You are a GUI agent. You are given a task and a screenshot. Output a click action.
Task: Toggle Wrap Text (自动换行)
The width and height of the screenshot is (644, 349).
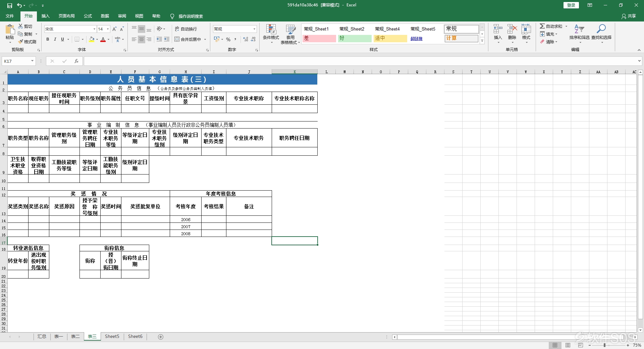(x=186, y=29)
